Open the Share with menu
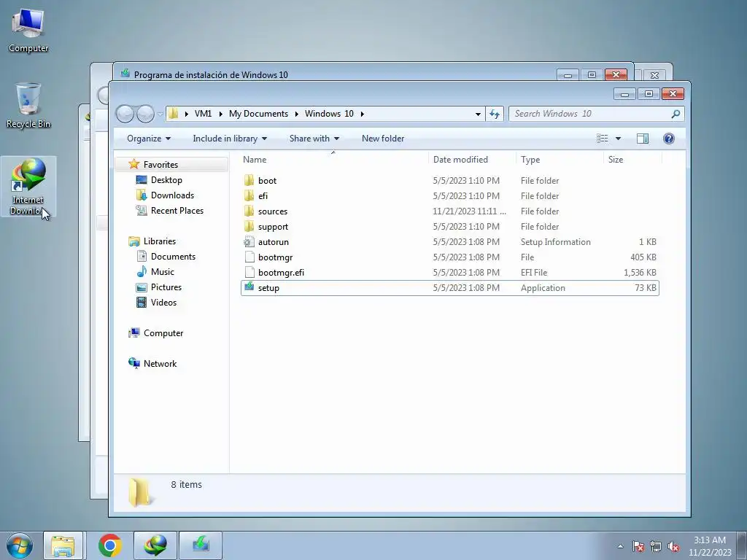747x560 pixels. tap(314, 139)
